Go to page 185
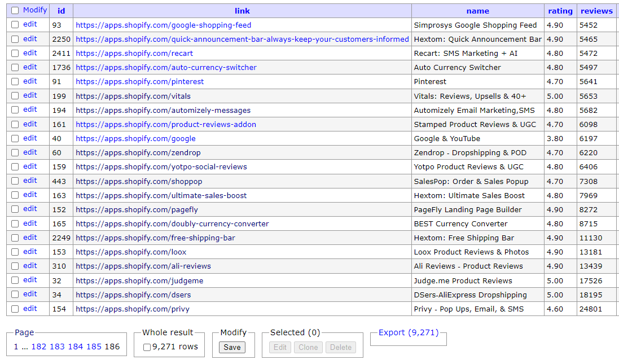 [94, 347]
